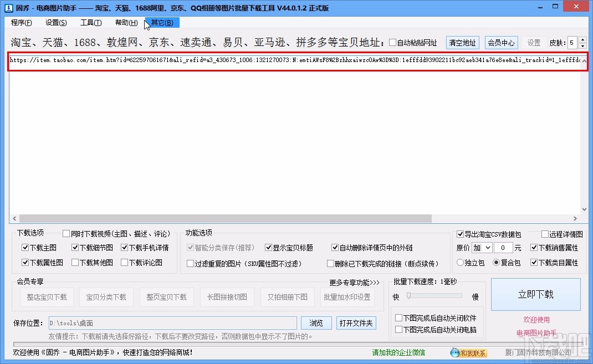Click 整页宝贝下载 button
593x364 pixels.
[x=167, y=297]
